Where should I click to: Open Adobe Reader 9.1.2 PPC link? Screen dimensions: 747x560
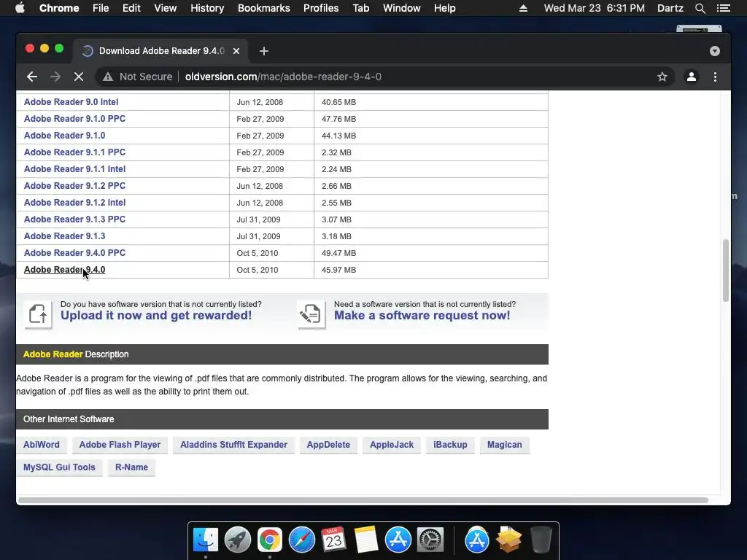click(75, 186)
